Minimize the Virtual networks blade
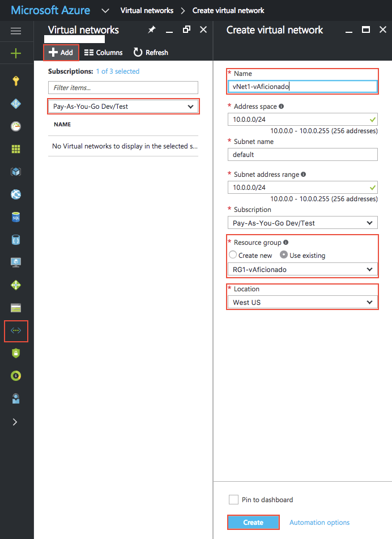 [169, 32]
